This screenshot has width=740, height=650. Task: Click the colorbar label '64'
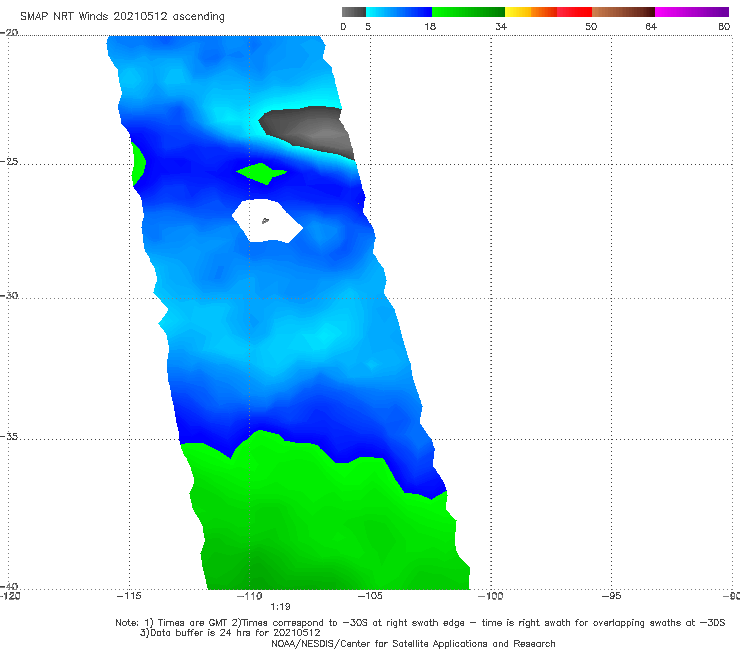[651, 26]
